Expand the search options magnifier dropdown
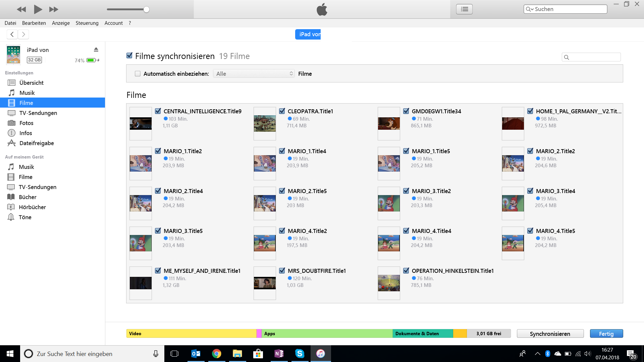Image resolution: width=644 pixels, height=362 pixels. click(x=530, y=9)
